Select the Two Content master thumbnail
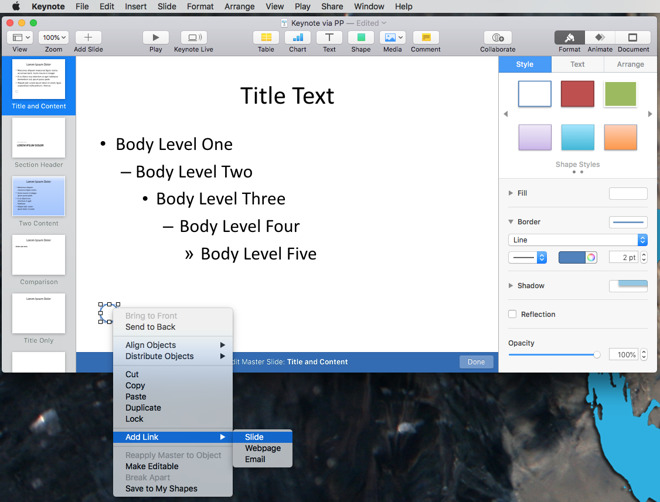 (39, 197)
